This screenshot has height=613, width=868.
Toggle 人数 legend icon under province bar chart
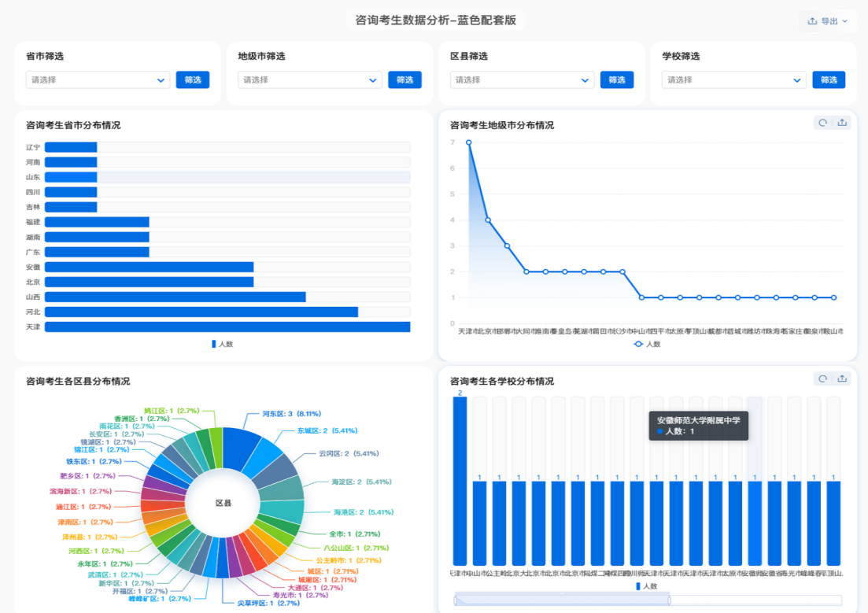coord(213,344)
